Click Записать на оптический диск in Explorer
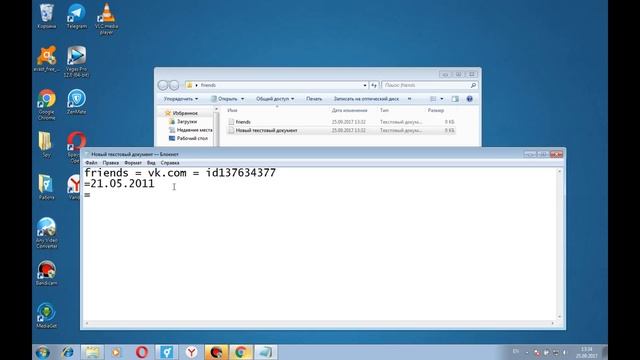The height and width of the screenshot is (360, 640). coord(366,99)
